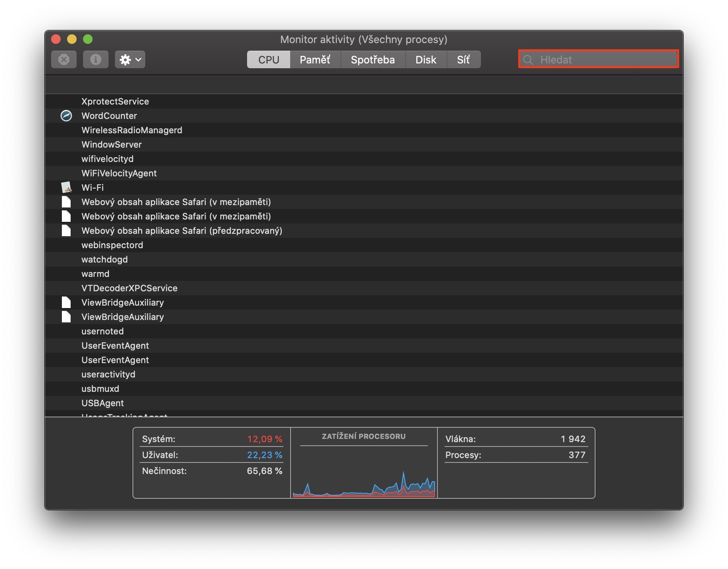Click the Vlákna thread count value
Screen dimensions: 728x569
(573, 439)
